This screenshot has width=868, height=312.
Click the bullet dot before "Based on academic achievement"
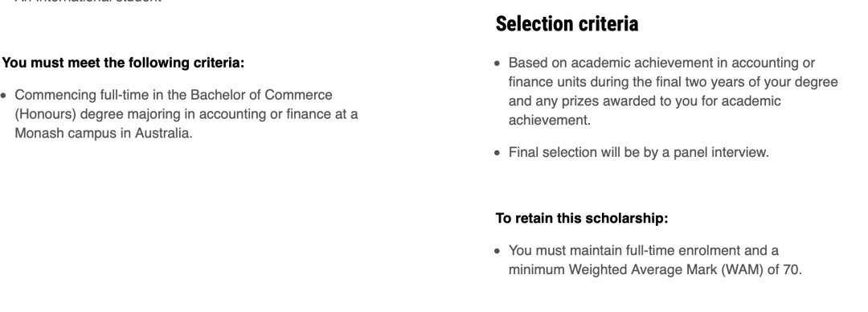497,64
